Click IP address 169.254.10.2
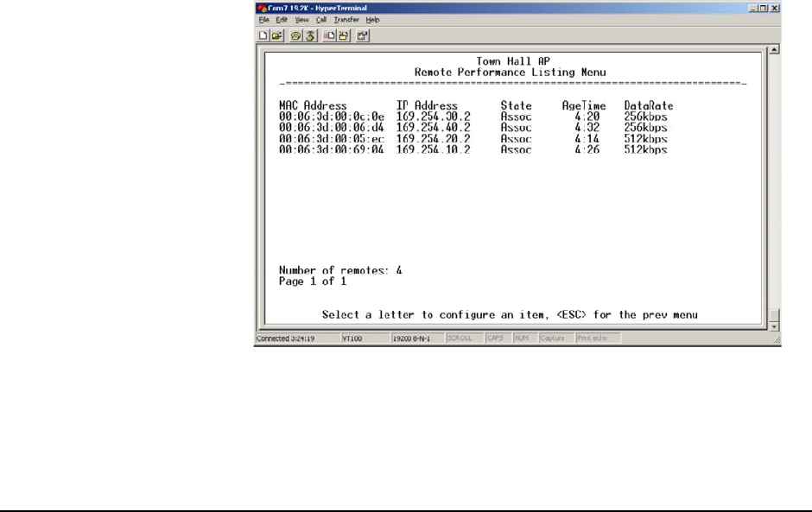812x512 pixels. (x=434, y=149)
